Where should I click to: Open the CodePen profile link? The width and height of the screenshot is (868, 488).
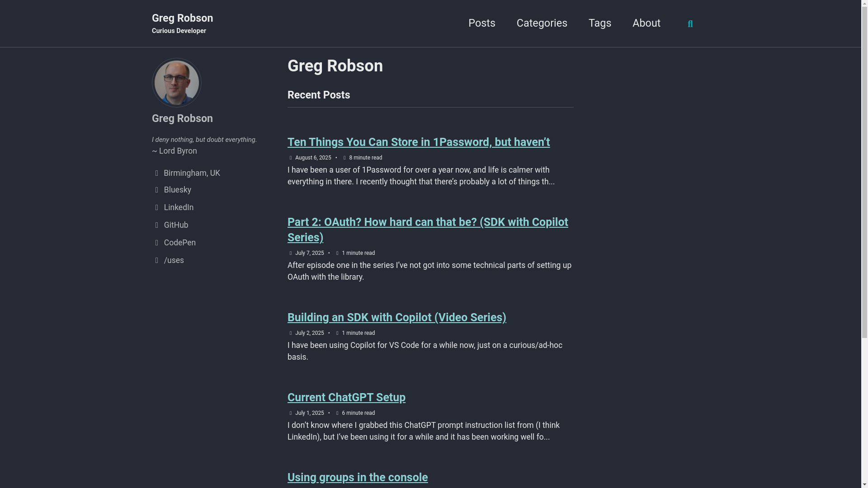point(179,243)
